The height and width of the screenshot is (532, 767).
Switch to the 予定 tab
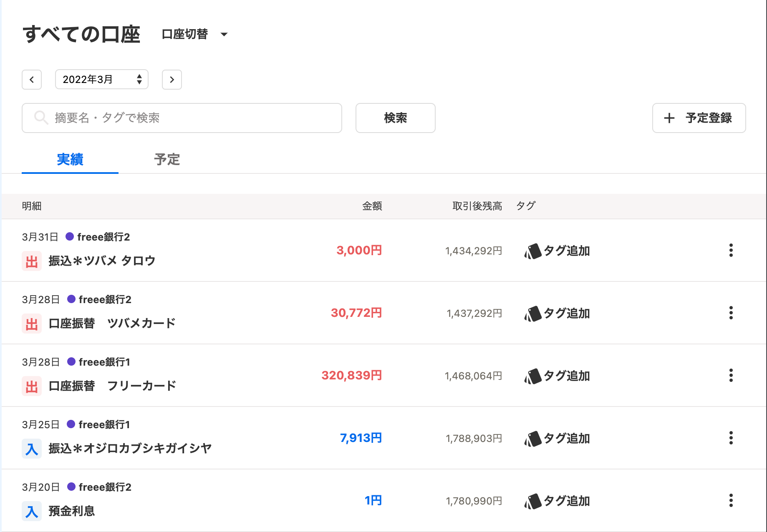167,160
